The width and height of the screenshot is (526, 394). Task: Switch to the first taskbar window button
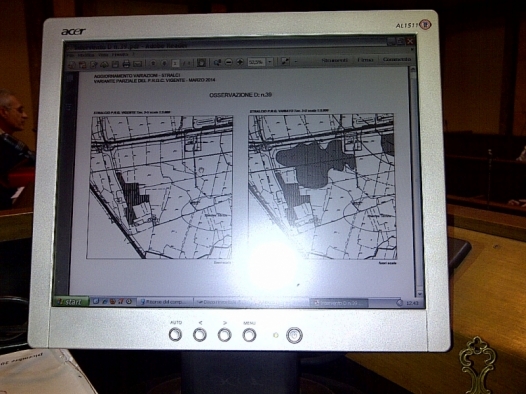coord(165,302)
